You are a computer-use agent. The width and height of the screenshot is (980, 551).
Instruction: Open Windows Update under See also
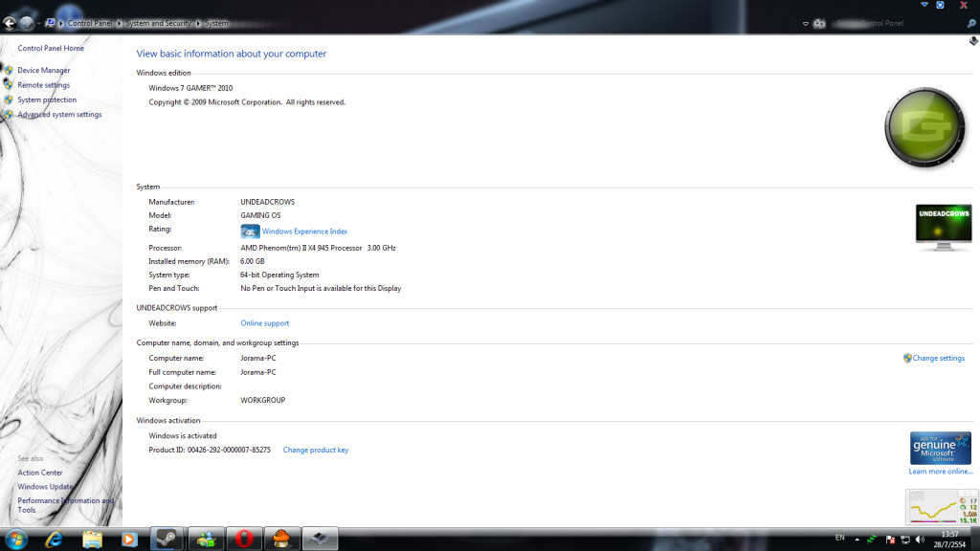pyautogui.click(x=45, y=487)
